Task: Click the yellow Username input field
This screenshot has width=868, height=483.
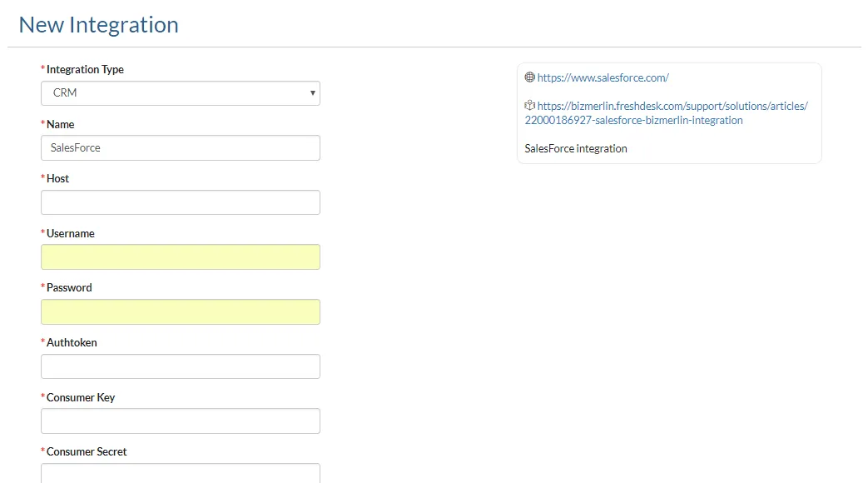Action: [181, 257]
